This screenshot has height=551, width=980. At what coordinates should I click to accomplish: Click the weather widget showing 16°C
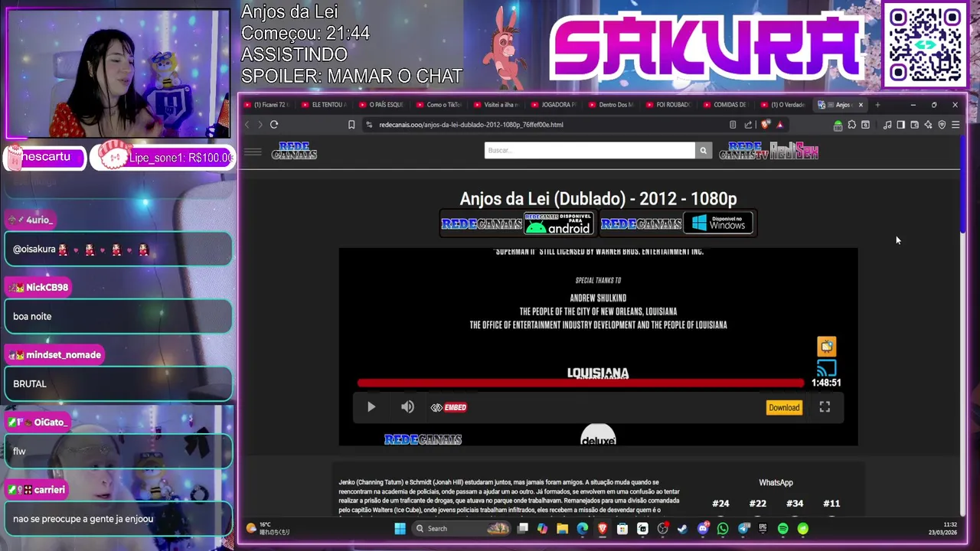(268, 528)
